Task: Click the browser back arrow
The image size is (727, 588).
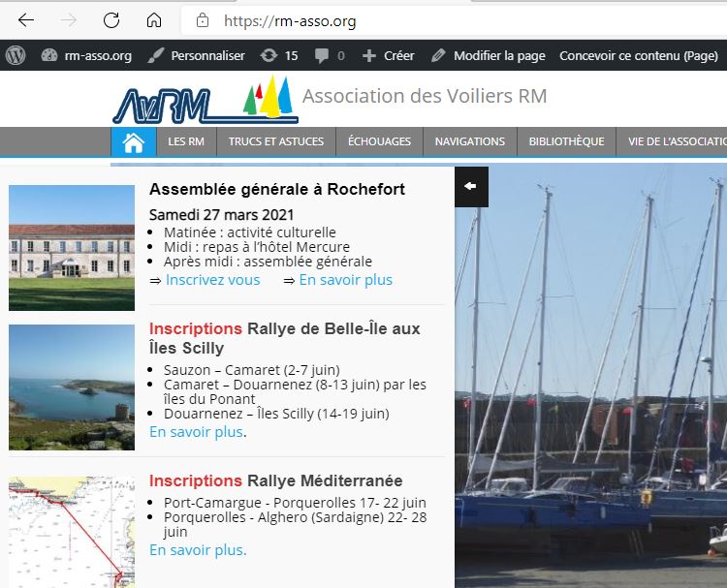Action: (26, 20)
